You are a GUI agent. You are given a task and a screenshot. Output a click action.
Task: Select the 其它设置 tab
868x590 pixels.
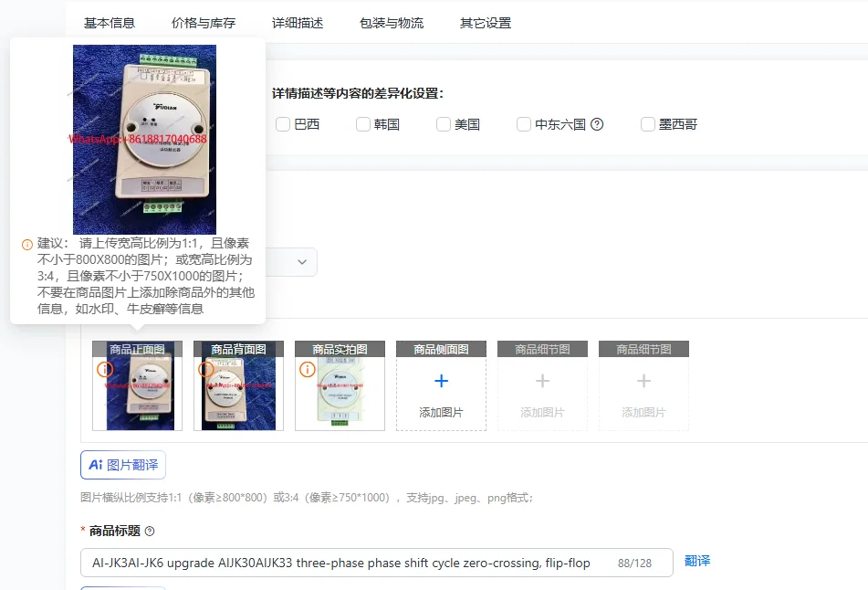tap(486, 23)
